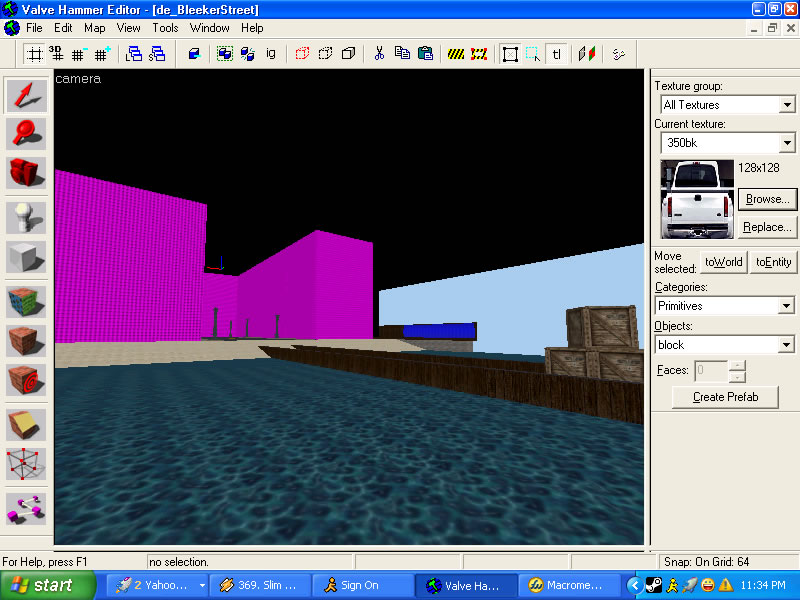Click the Browse... texture button
Viewport: 800px width, 600px height.
(x=768, y=199)
